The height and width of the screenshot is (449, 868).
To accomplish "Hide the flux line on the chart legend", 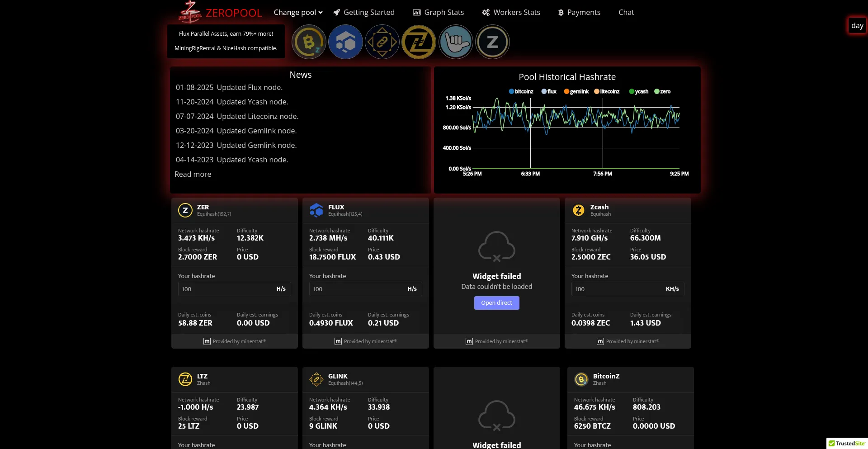I will point(548,91).
